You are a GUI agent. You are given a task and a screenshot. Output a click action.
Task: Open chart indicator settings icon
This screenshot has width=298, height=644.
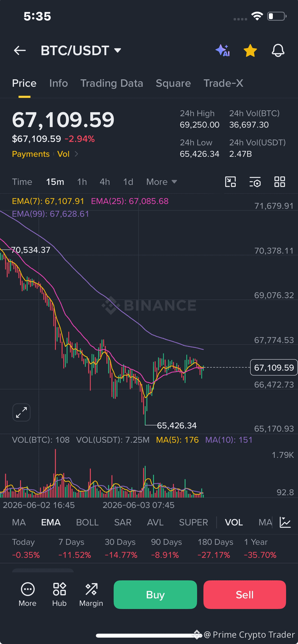tap(255, 182)
